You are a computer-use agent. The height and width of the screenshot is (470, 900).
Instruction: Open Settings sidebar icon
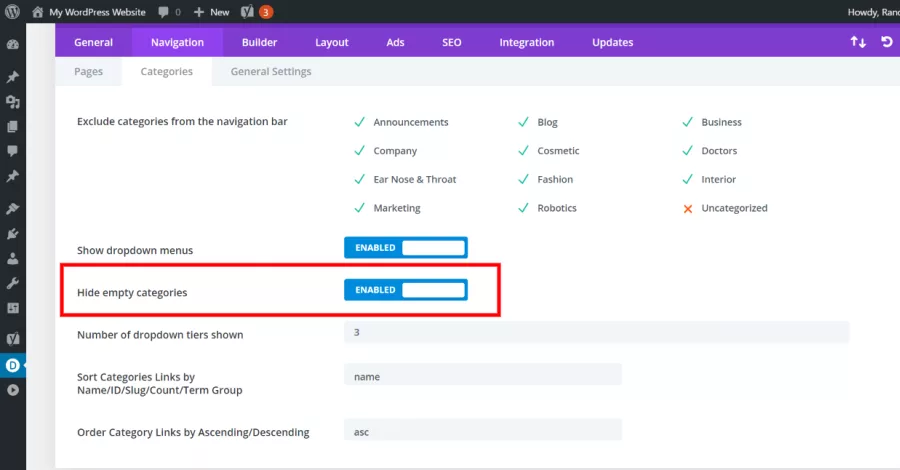tap(13, 308)
